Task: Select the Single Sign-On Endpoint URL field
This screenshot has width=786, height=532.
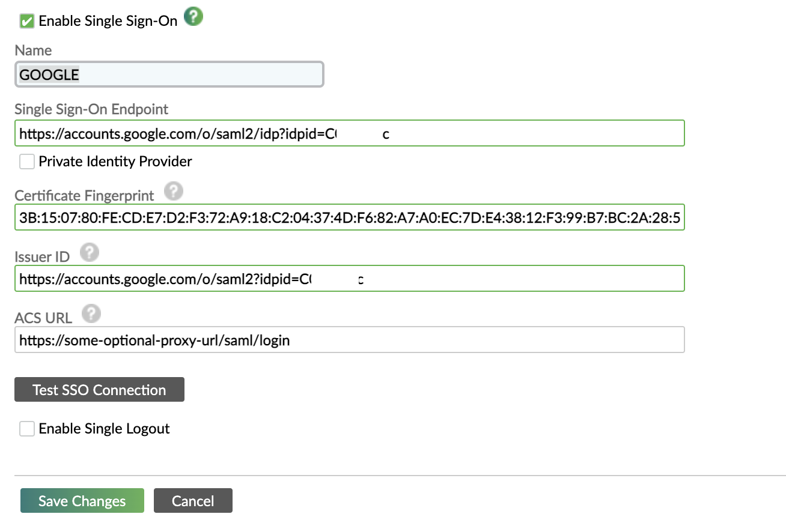Action: pyautogui.click(x=349, y=133)
